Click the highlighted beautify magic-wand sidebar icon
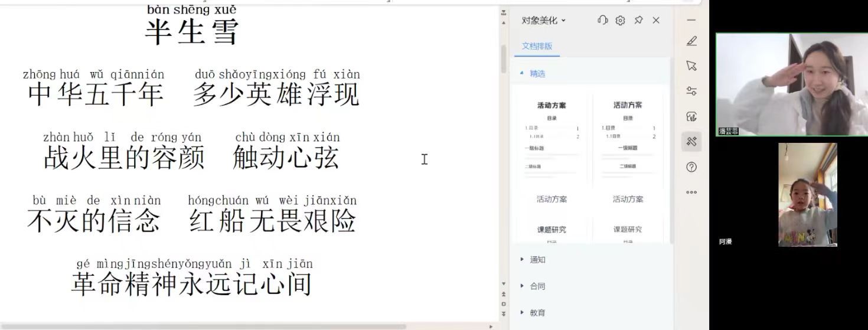Screen dimensions: 868x330 (691, 142)
